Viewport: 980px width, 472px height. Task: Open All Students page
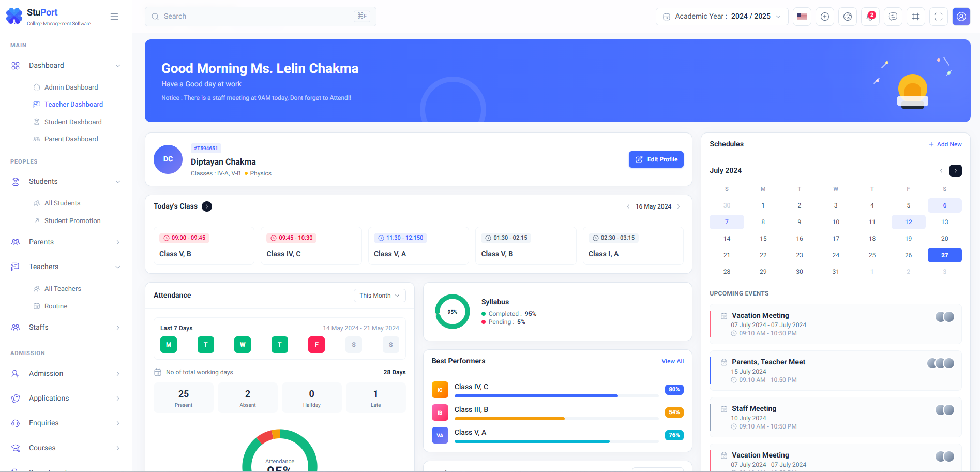click(x=62, y=203)
